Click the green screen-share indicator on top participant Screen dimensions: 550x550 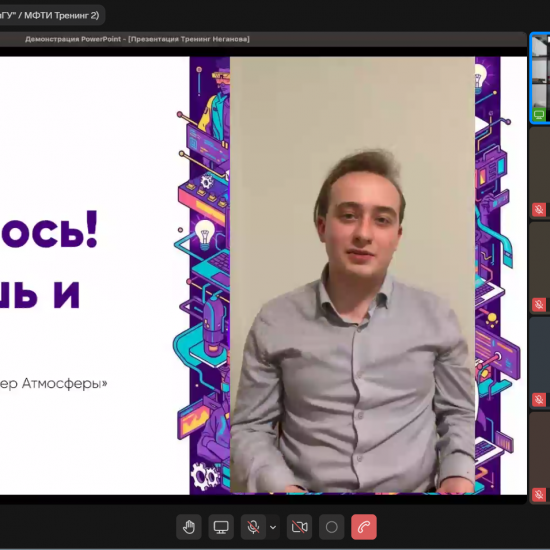(539, 114)
